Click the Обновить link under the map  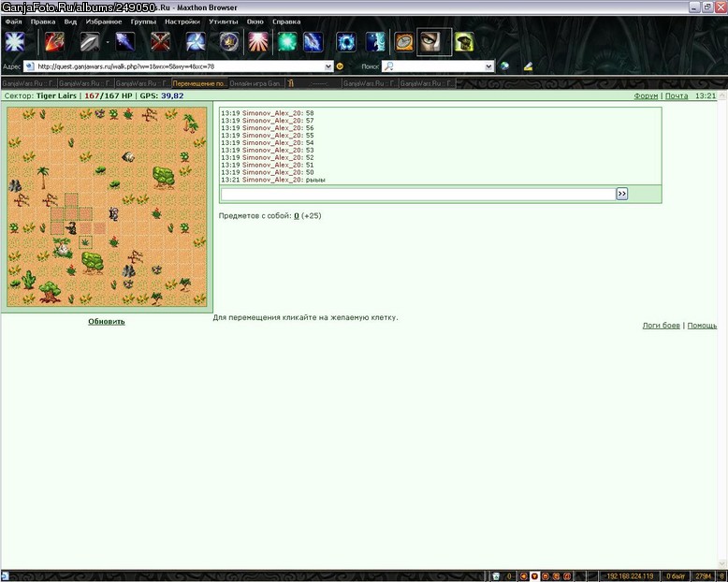coord(107,321)
